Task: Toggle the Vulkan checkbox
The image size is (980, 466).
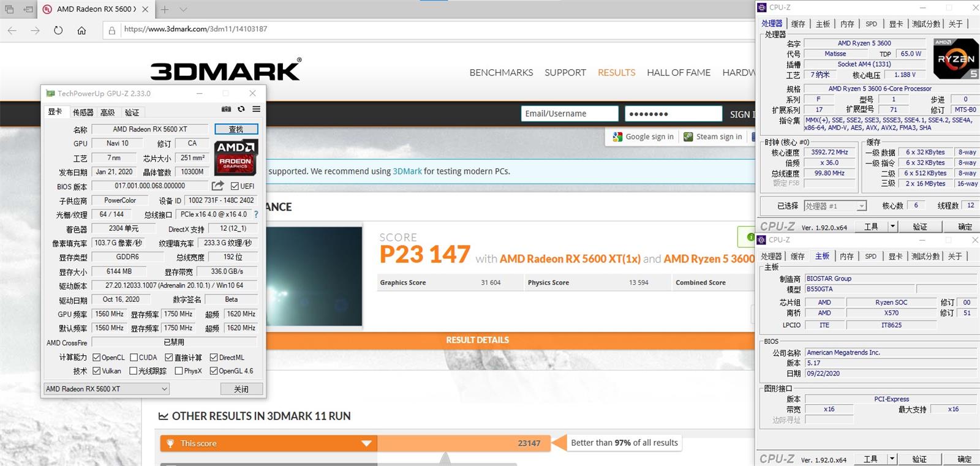Action: pos(96,371)
